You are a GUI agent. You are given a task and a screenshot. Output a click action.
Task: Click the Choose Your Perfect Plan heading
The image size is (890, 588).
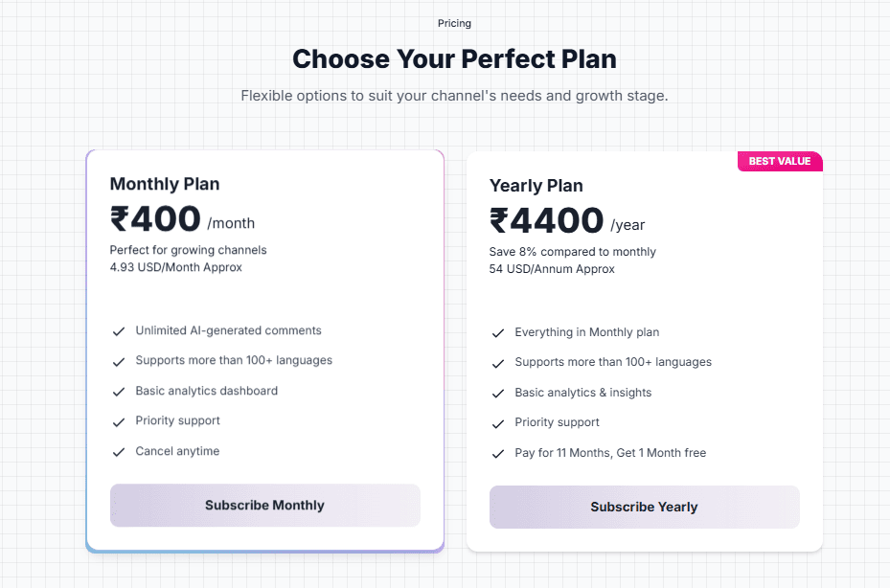tap(454, 58)
